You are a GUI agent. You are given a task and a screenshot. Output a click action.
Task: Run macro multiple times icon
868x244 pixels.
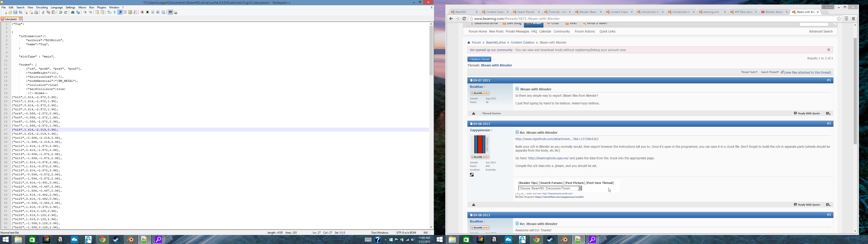158,12
